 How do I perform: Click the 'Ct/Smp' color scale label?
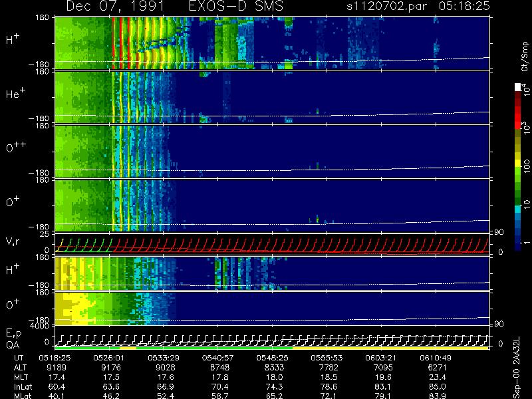525,57
